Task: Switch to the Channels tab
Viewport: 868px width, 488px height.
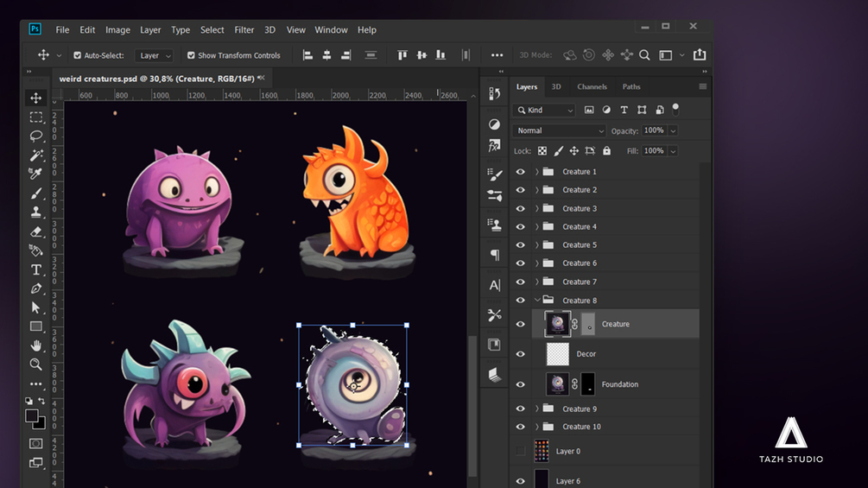Action: coord(592,86)
